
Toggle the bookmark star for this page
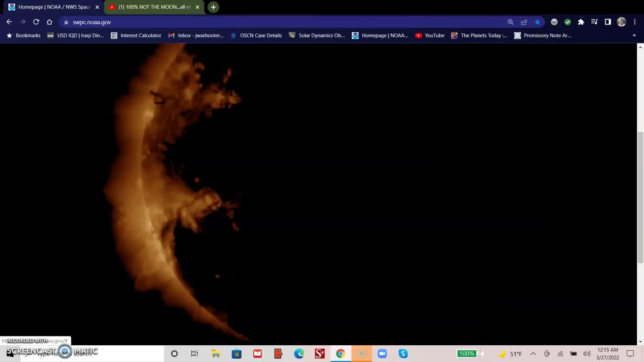(x=538, y=22)
